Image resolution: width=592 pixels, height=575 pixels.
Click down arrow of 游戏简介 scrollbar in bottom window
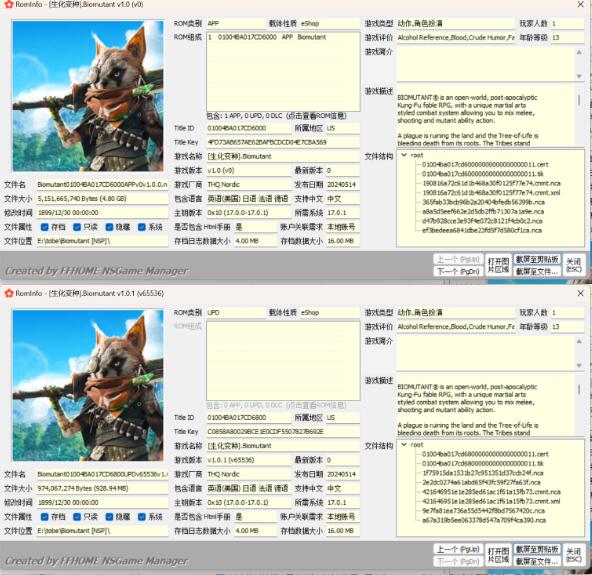point(579,365)
